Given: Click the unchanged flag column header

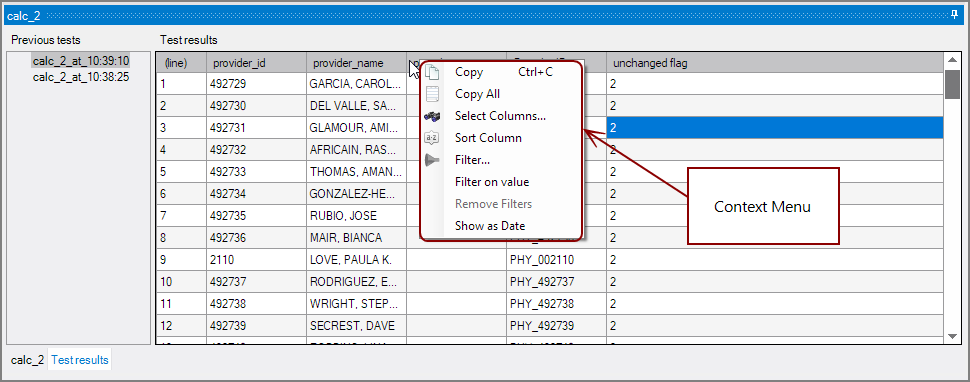Looking at the screenshot, I should [775, 63].
